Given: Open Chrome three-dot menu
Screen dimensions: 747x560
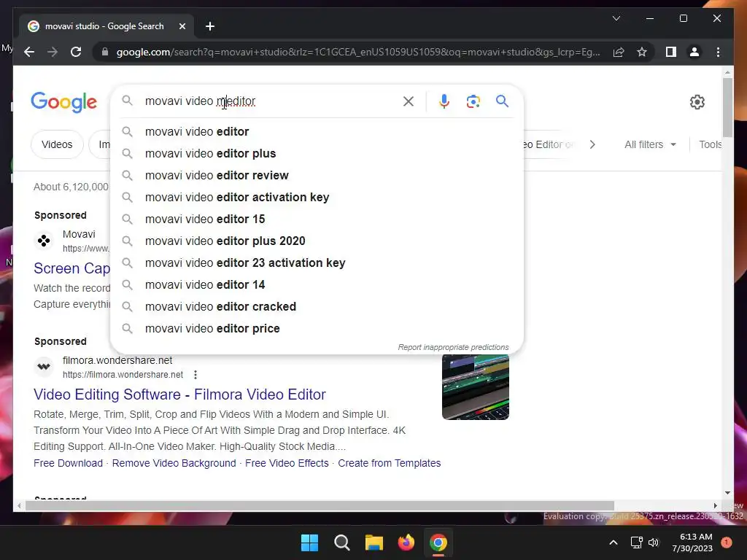Looking at the screenshot, I should [718, 52].
